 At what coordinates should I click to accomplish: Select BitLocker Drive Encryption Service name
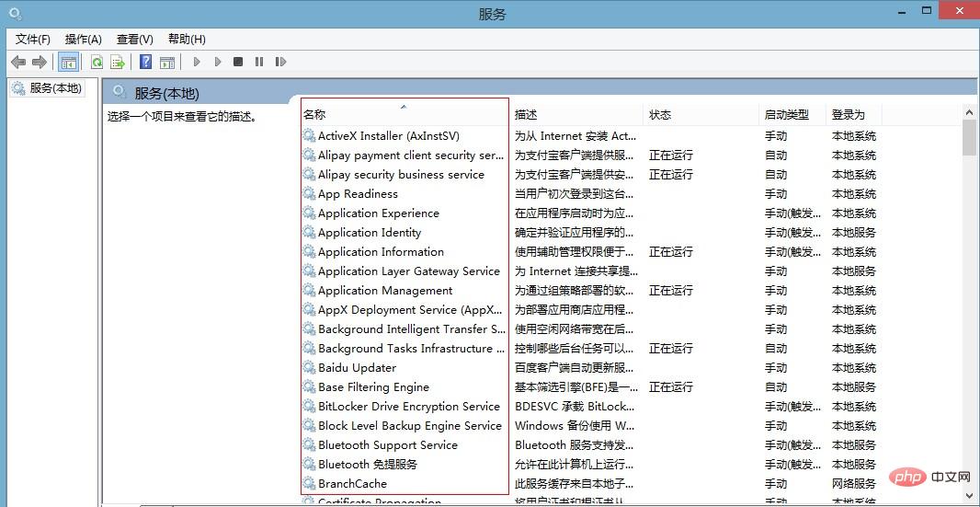(x=409, y=406)
